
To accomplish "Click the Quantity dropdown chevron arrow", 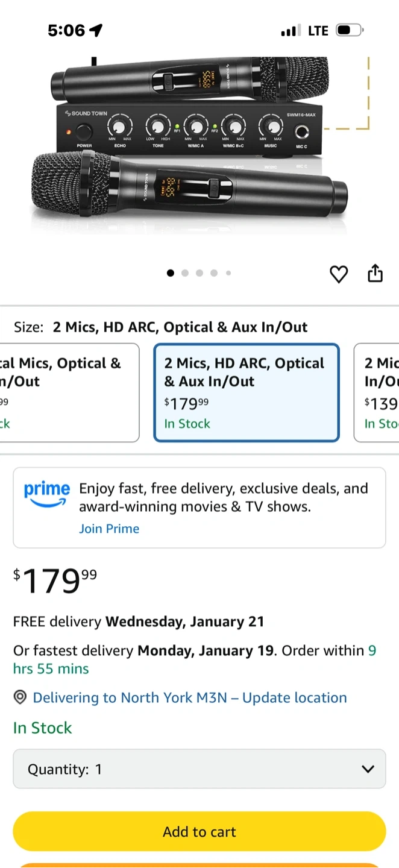I will 368,769.
